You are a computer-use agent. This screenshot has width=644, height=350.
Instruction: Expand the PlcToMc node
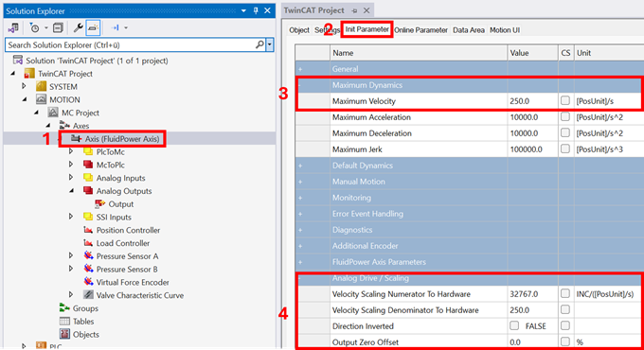tap(71, 151)
